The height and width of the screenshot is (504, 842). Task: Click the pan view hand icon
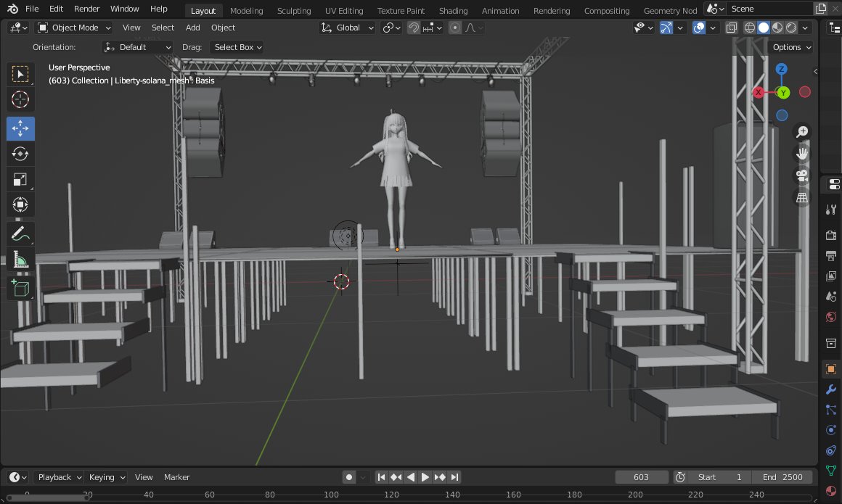(x=802, y=154)
